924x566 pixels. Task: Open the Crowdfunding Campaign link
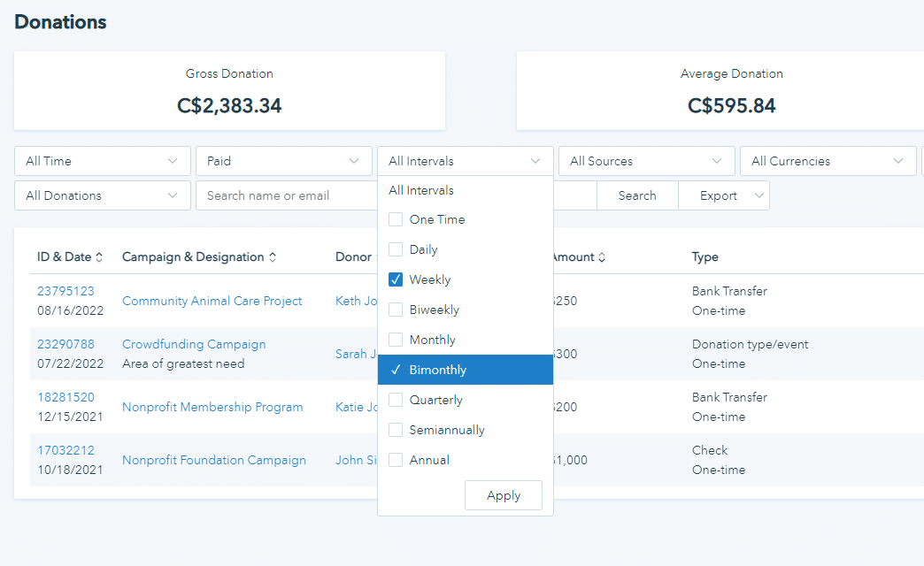[x=193, y=344]
